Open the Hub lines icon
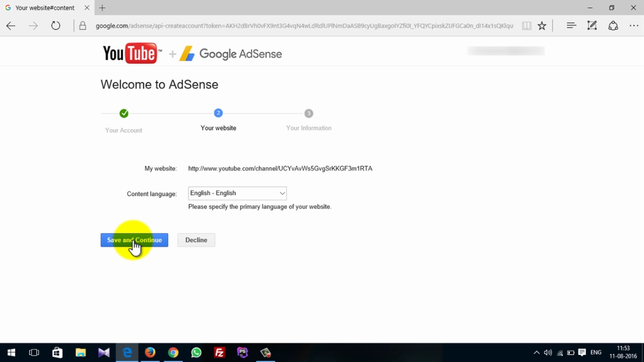This screenshot has width=644, height=362. click(x=571, y=26)
